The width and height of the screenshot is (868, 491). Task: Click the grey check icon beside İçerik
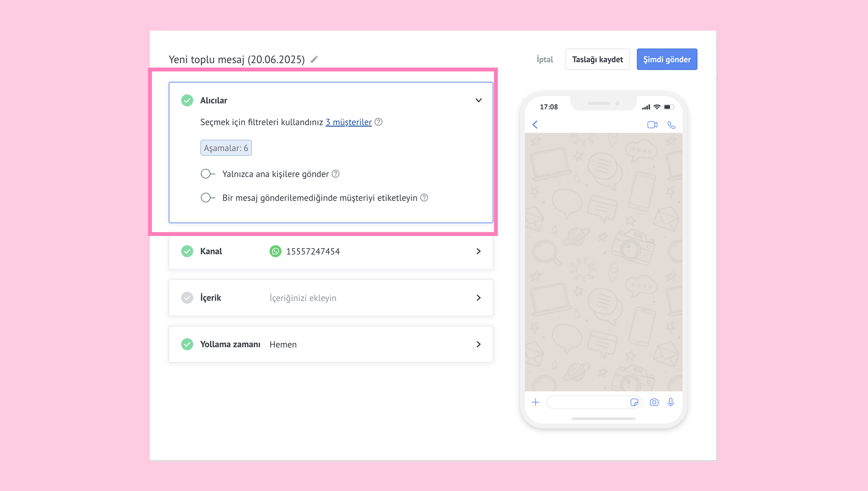[x=187, y=298]
